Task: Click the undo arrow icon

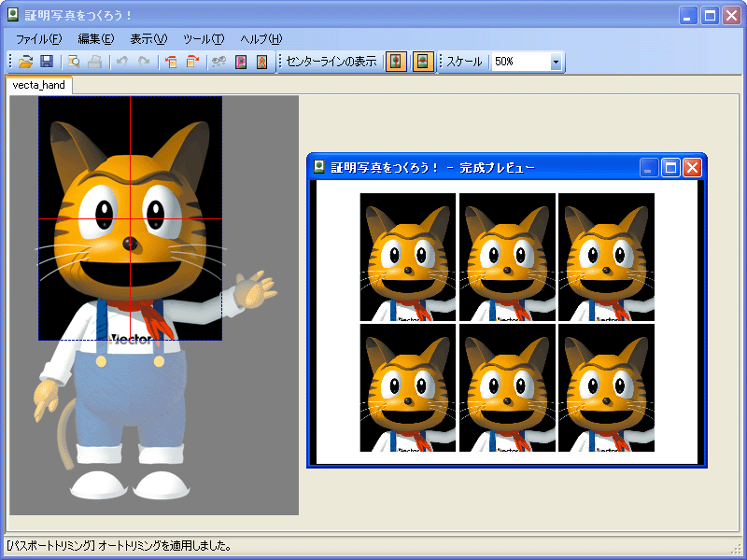Action: pos(122,62)
